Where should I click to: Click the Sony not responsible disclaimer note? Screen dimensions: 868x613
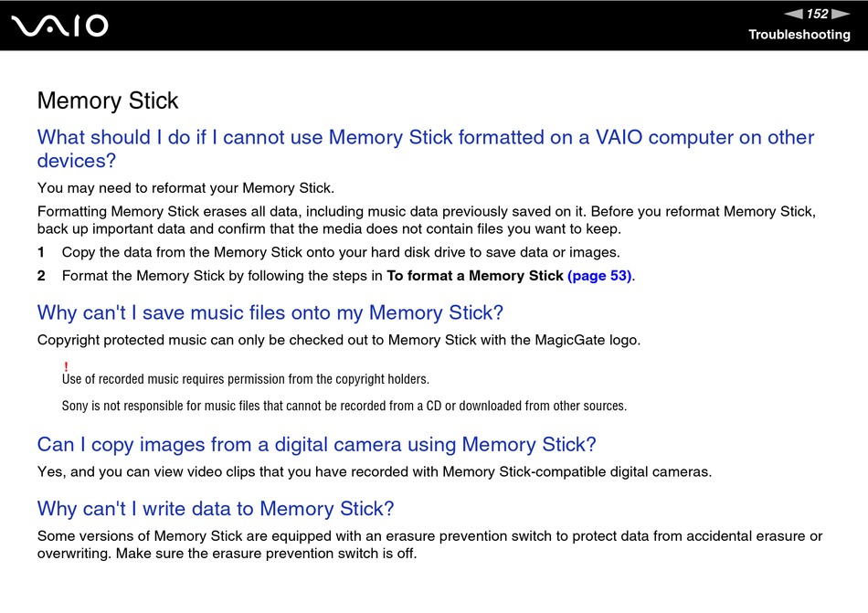tap(344, 406)
